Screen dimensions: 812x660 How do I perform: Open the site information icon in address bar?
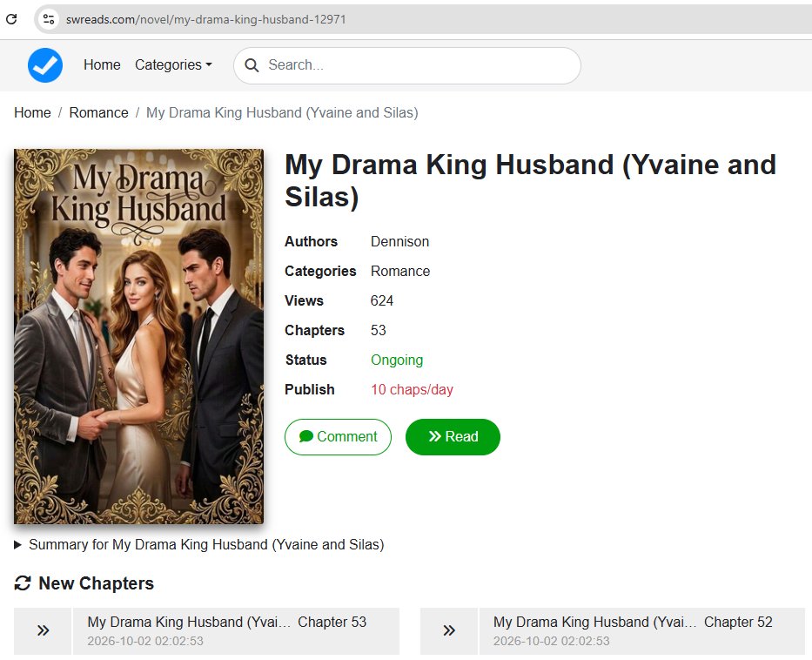click(x=49, y=19)
